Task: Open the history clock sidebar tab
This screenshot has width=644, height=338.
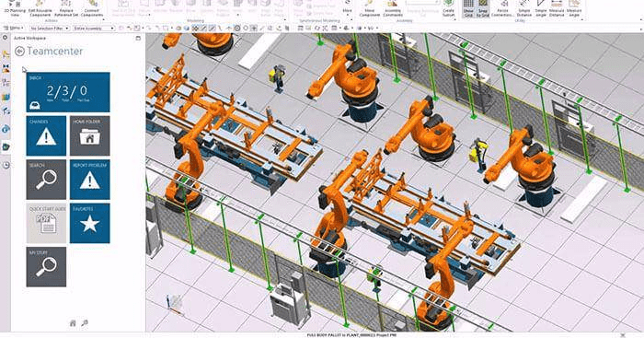Action: click(6, 165)
